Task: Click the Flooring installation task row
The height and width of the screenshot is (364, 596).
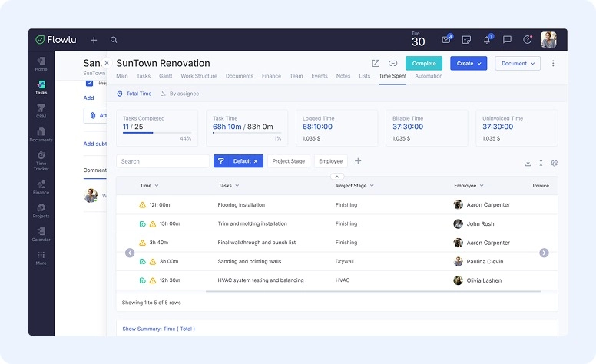Action: (336, 205)
